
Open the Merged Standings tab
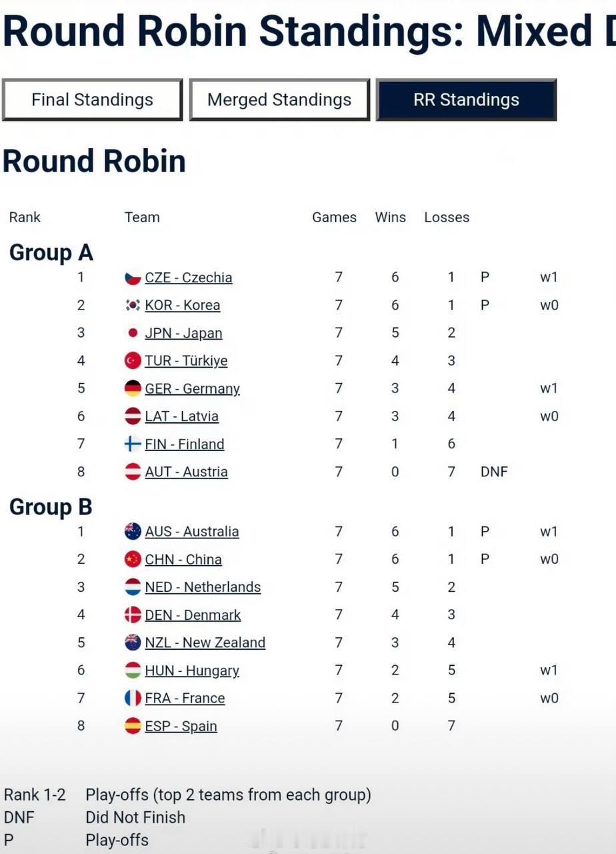click(x=279, y=100)
